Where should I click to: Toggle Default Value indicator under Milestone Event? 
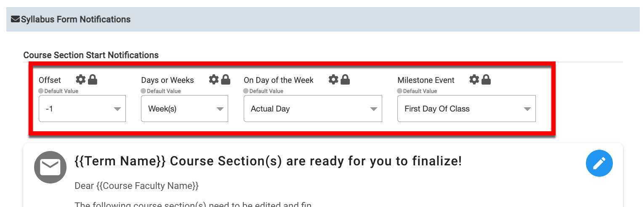399,91
